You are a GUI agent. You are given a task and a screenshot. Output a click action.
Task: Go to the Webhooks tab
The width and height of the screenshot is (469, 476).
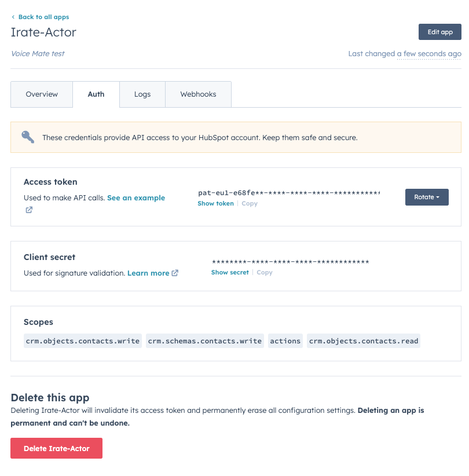[198, 94]
